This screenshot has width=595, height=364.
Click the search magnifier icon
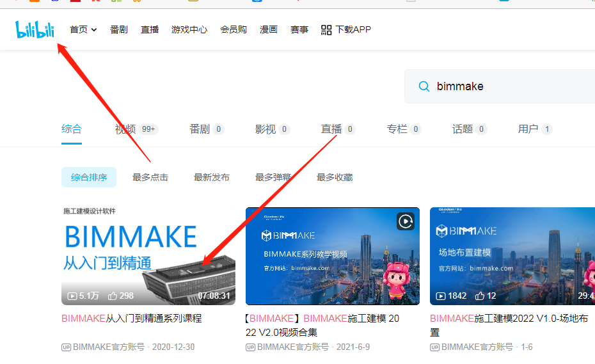(424, 86)
